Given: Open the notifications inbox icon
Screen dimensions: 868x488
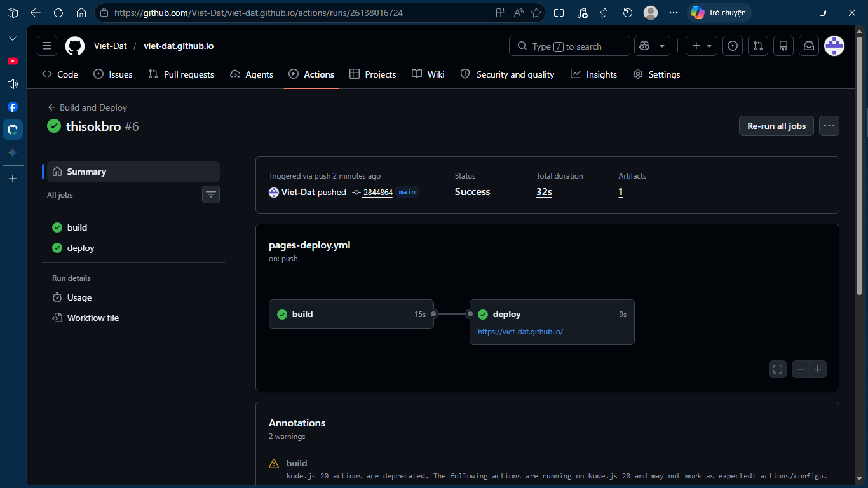Looking at the screenshot, I should pyautogui.click(x=809, y=46).
